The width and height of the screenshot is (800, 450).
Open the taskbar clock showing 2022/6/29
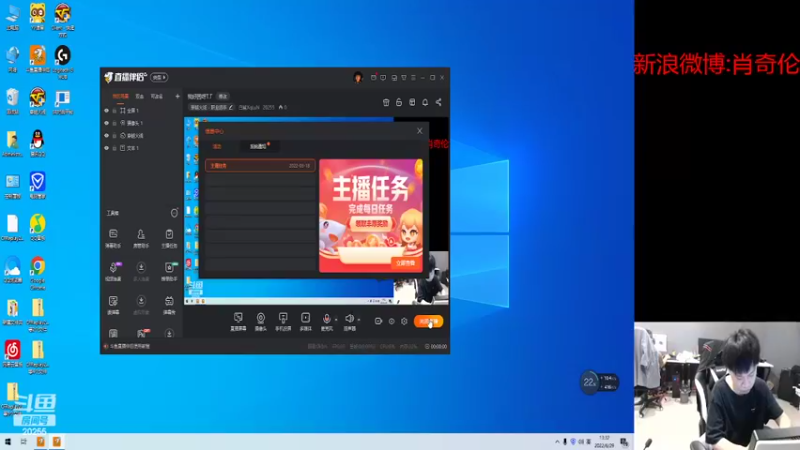(x=605, y=442)
